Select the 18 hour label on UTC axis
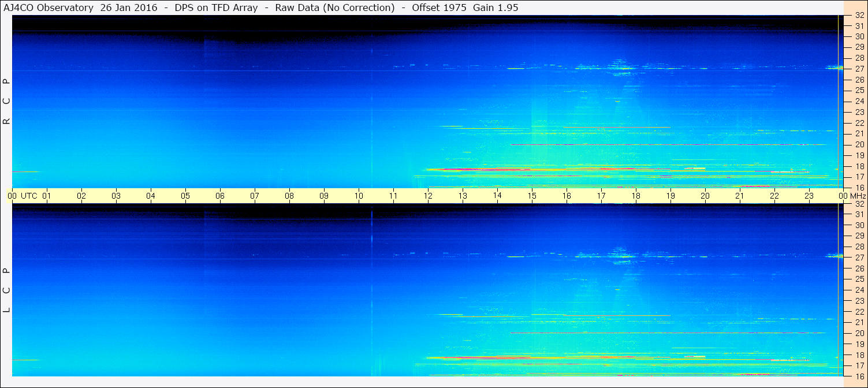 pyautogui.click(x=636, y=196)
